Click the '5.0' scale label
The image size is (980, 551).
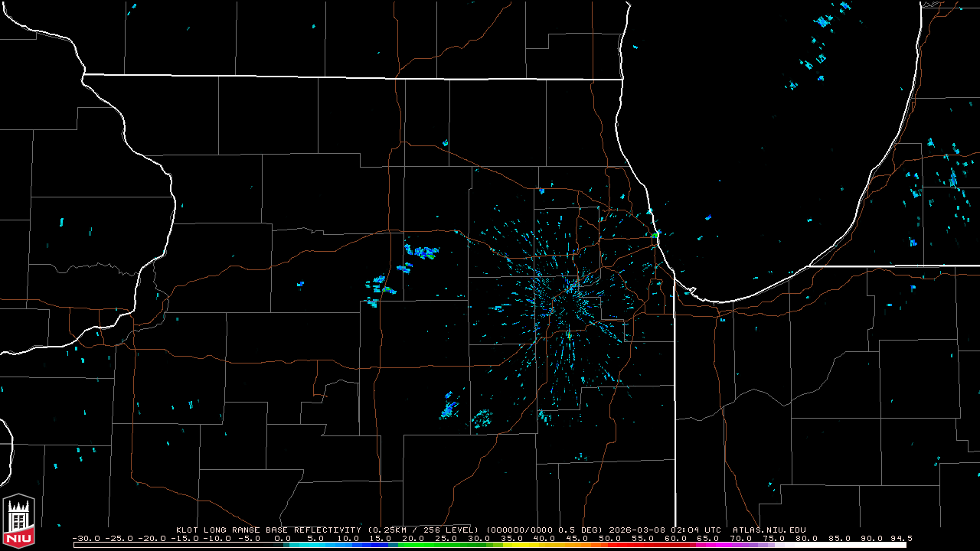pos(316,539)
